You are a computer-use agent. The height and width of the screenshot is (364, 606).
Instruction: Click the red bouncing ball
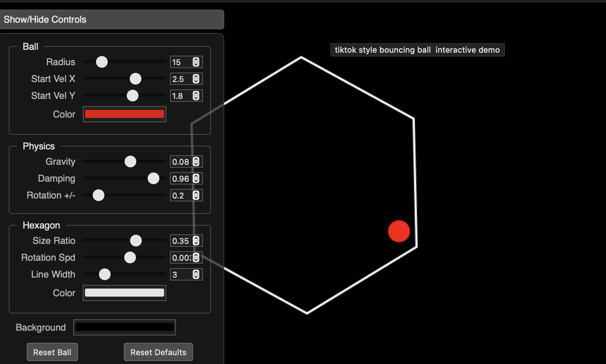point(399,231)
